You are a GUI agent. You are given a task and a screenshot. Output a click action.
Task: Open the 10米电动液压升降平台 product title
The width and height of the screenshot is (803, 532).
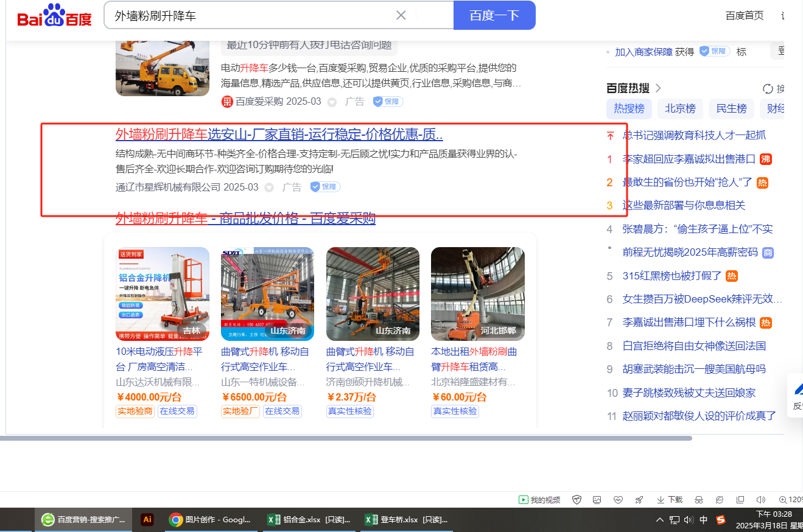coord(160,359)
